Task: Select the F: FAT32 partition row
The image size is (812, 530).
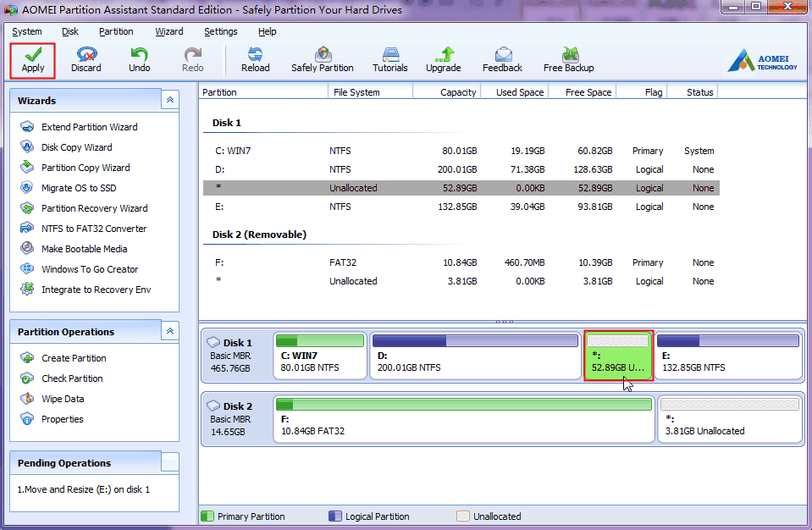Action: click(461, 262)
